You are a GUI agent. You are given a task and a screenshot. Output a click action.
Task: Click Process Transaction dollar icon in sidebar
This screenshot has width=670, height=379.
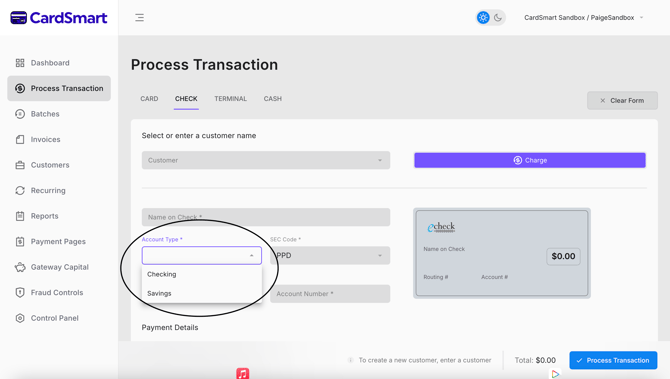tap(20, 88)
